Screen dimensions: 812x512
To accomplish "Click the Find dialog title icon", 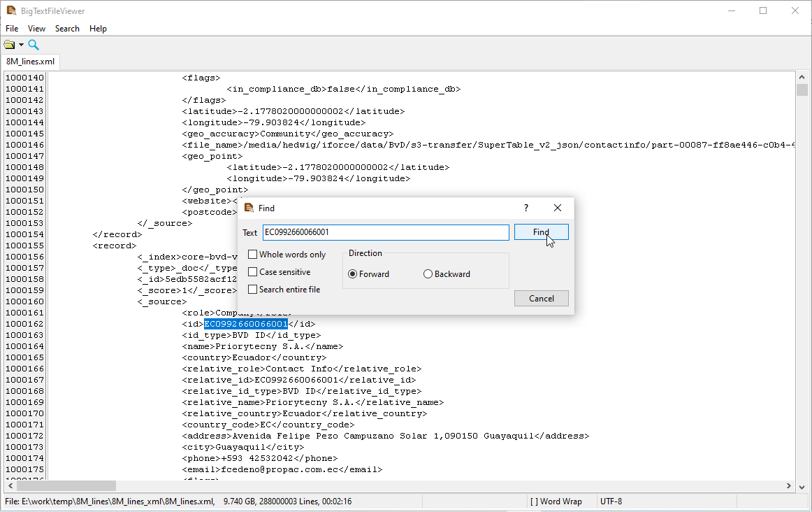I will [249, 208].
